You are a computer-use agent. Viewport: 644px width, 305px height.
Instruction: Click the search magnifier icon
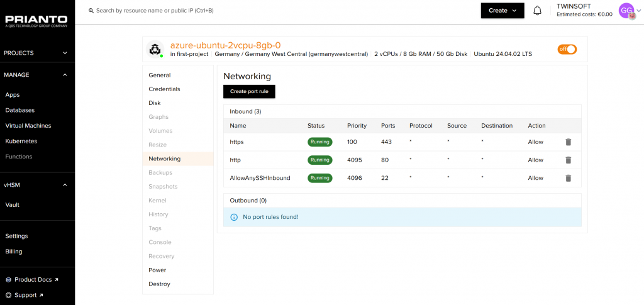[91, 11]
